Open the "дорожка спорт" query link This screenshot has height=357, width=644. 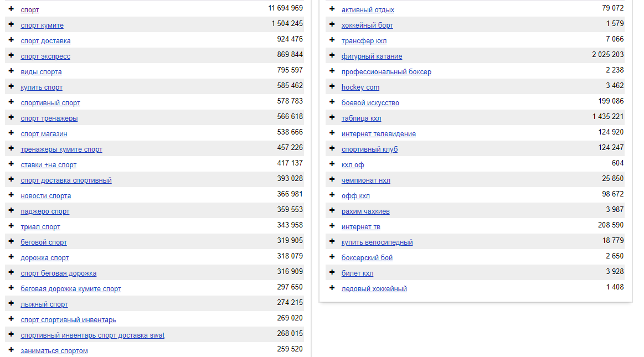pos(45,258)
